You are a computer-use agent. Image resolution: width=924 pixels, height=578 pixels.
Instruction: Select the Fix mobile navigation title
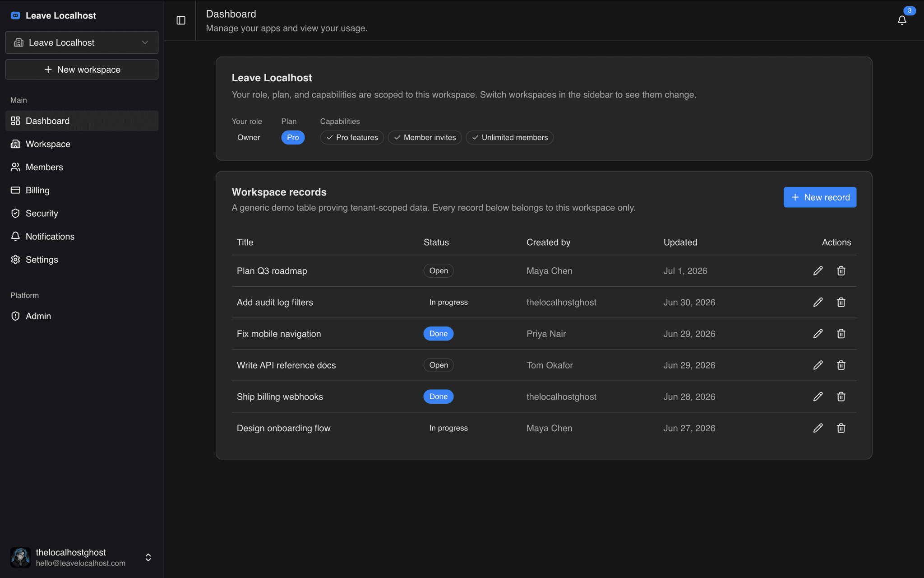tap(279, 334)
